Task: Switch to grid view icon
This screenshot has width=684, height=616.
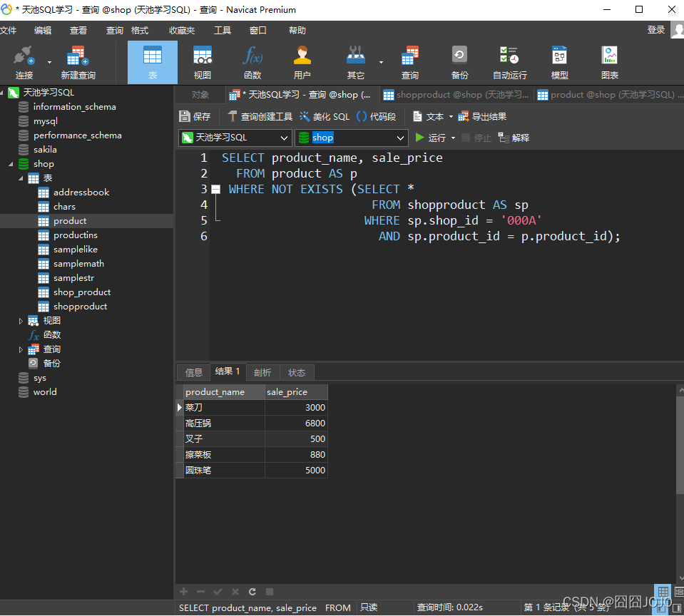Action: click(x=663, y=592)
